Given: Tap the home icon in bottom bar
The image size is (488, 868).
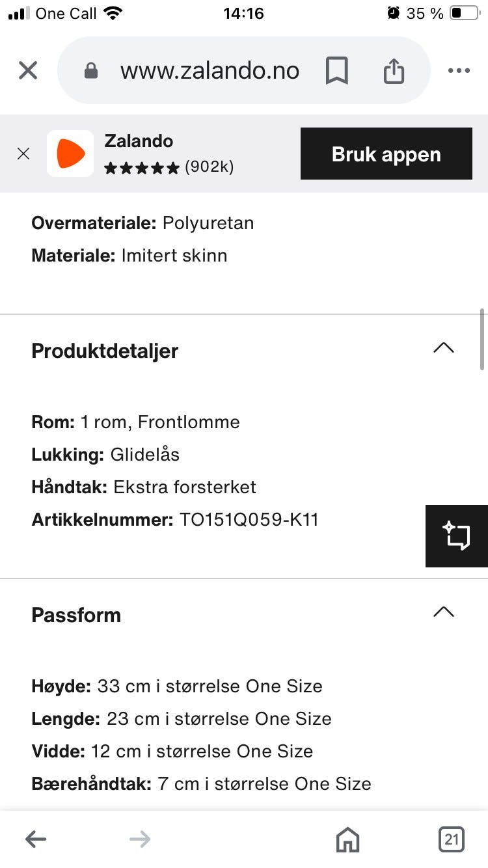Looking at the screenshot, I should pos(347,839).
